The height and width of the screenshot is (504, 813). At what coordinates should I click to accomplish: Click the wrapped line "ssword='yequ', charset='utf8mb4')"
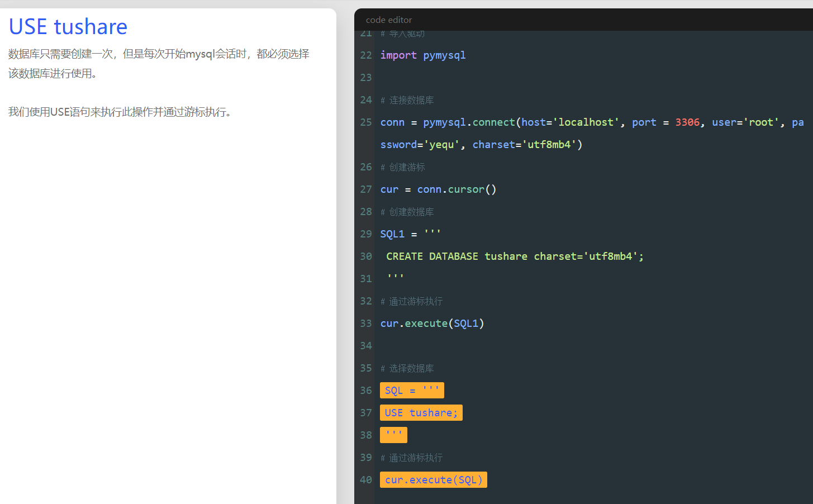tap(481, 145)
